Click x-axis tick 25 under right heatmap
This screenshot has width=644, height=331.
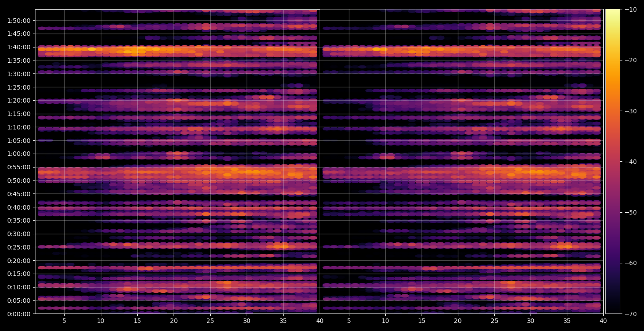pyautogui.click(x=494, y=321)
